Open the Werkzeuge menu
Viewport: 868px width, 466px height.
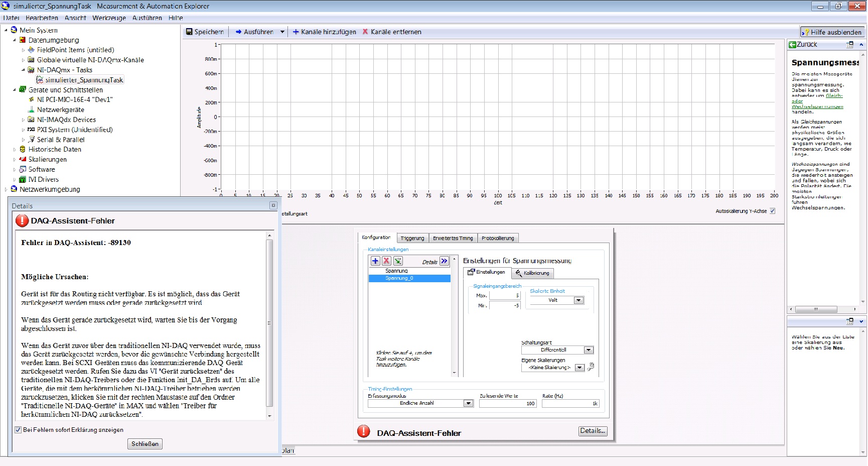(109, 18)
